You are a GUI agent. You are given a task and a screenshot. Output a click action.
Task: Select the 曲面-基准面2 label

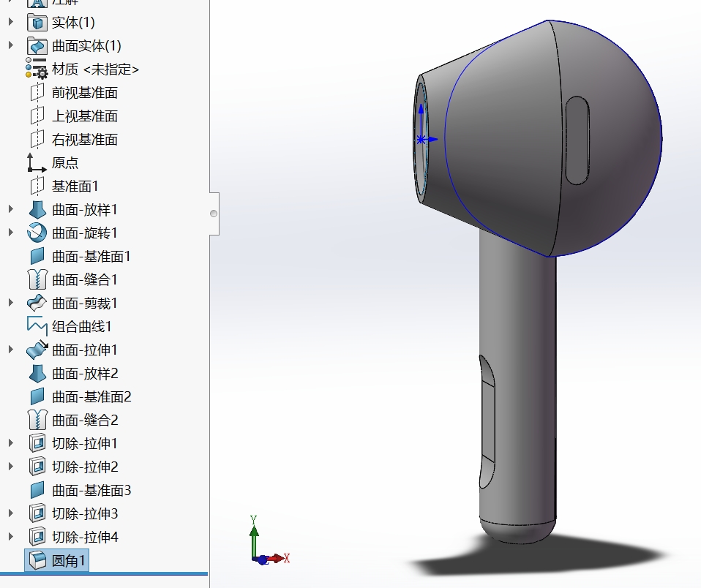click(x=91, y=396)
